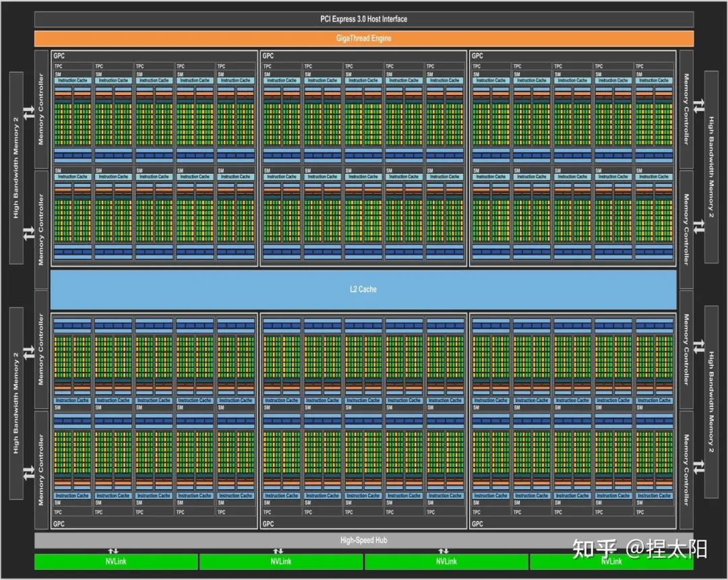The height and width of the screenshot is (580, 728).
Task: Click arrows beside bottom right Memory Controller
Action: click(699, 467)
